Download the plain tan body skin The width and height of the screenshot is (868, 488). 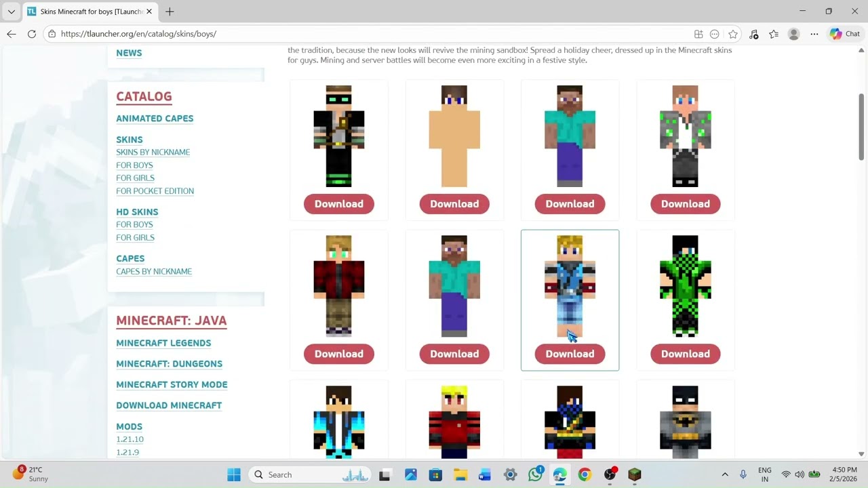pos(454,204)
